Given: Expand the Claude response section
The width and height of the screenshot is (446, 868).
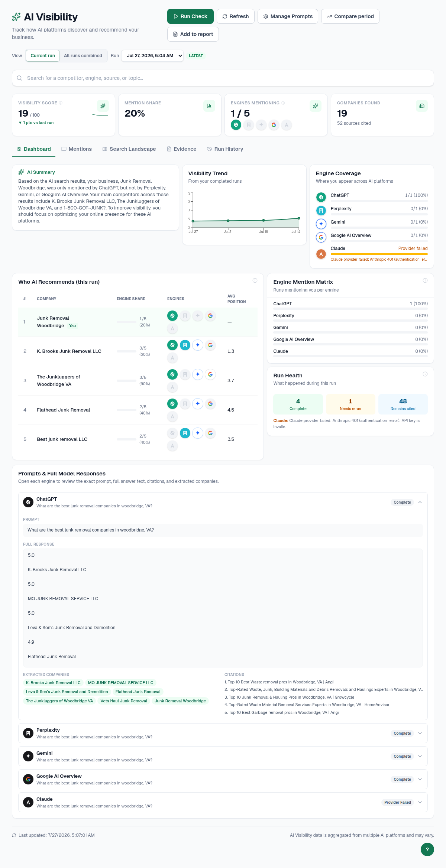Looking at the screenshot, I should (420, 802).
